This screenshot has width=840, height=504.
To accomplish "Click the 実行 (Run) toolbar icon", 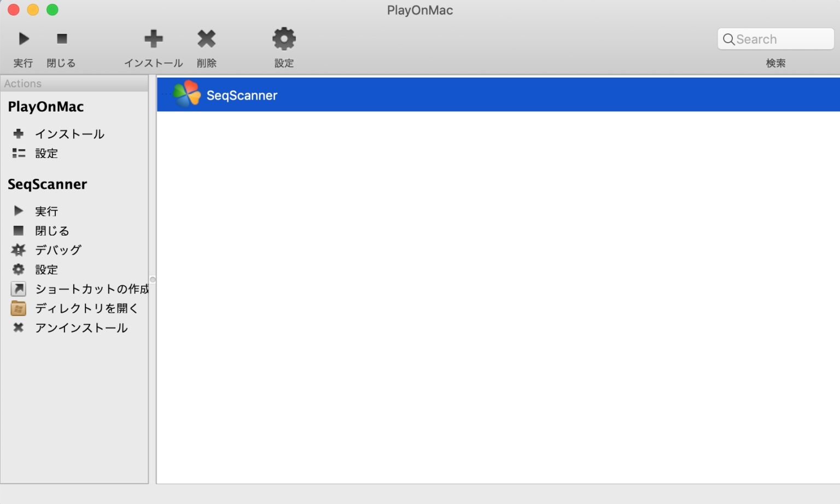I will coord(23,38).
